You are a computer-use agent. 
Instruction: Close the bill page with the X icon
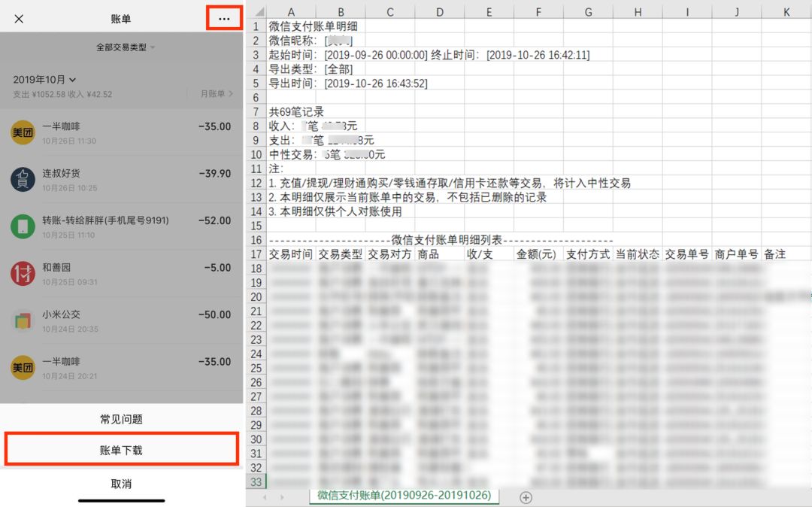(19, 19)
